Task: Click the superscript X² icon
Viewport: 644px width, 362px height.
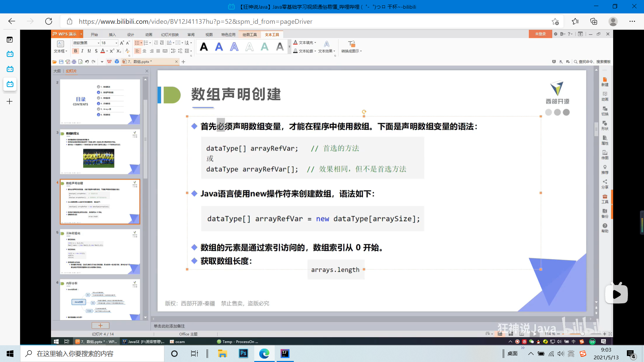Action: click(112, 51)
